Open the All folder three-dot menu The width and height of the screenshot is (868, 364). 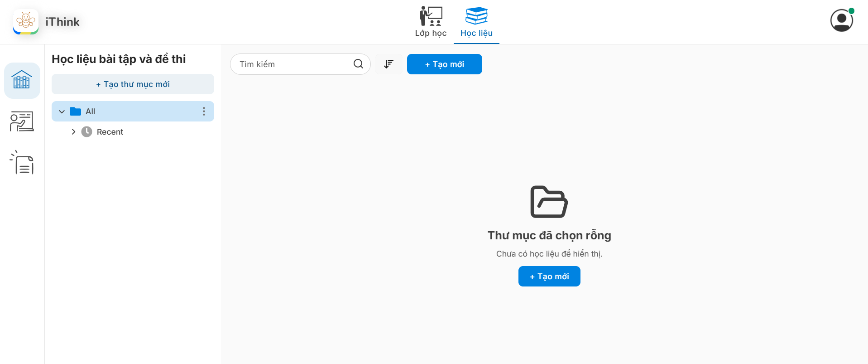(x=204, y=112)
